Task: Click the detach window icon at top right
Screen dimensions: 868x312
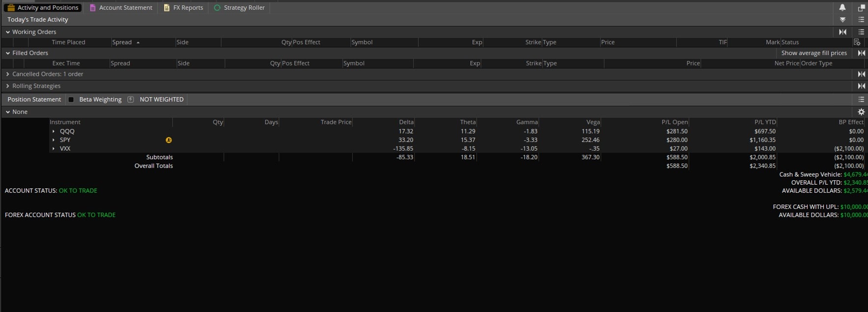Action: [x=861, y=8]
